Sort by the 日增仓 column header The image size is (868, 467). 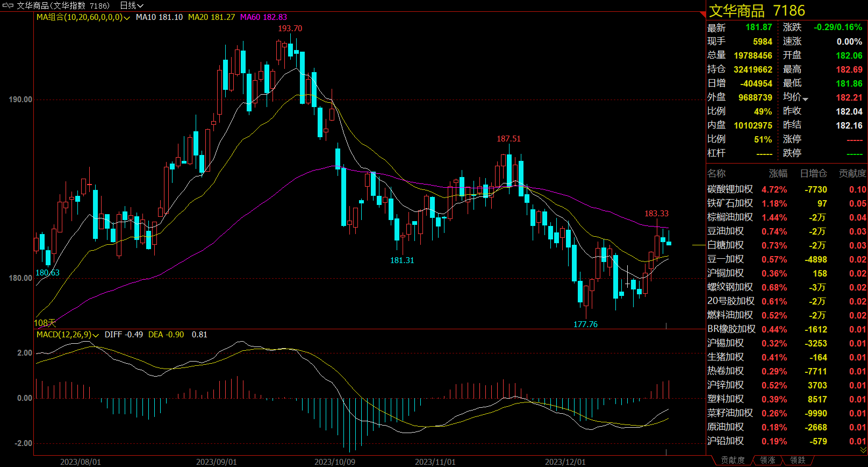[x=813, y=173]
